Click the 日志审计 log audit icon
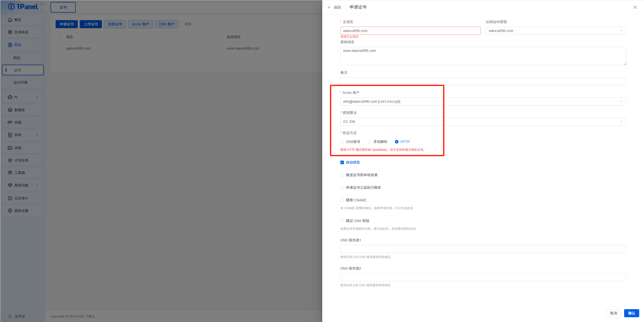Image resolution: width=644 pixels, height=322 pixels. [10, 198]
